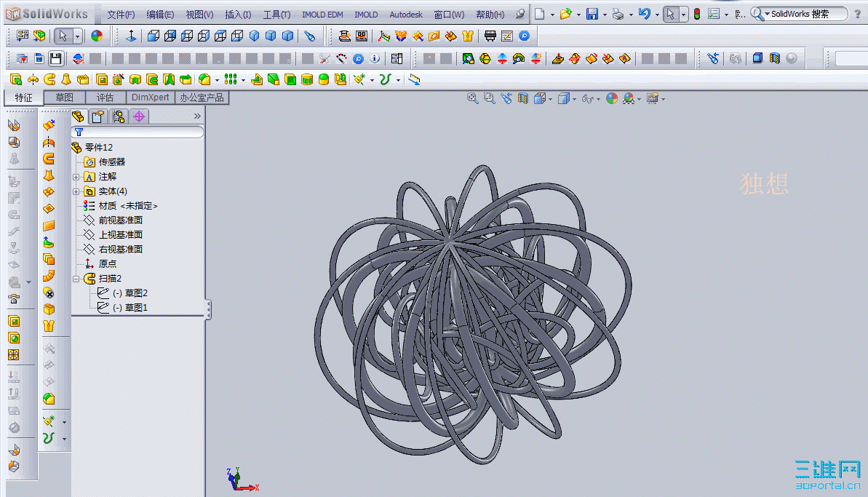Screen dimensions: 868x497
Task: Click the Hide/Show Items eyeglasses icon
Action: (586, 98)
